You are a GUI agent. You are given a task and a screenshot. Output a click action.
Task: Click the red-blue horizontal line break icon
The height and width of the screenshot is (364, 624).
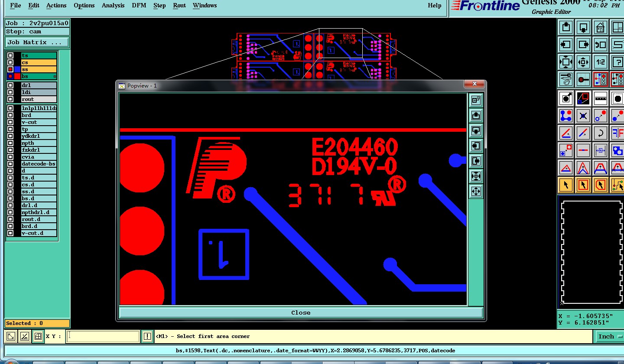[x=583, y=150]
